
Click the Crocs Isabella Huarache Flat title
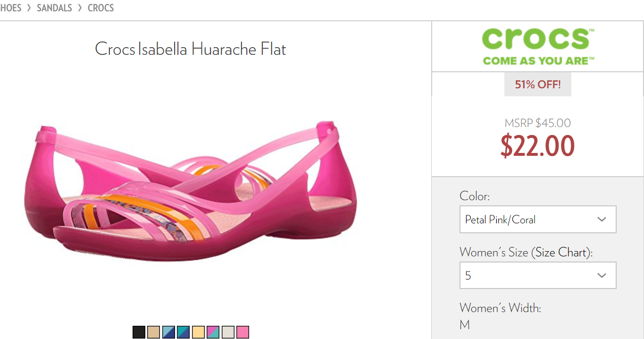point(191,49)
